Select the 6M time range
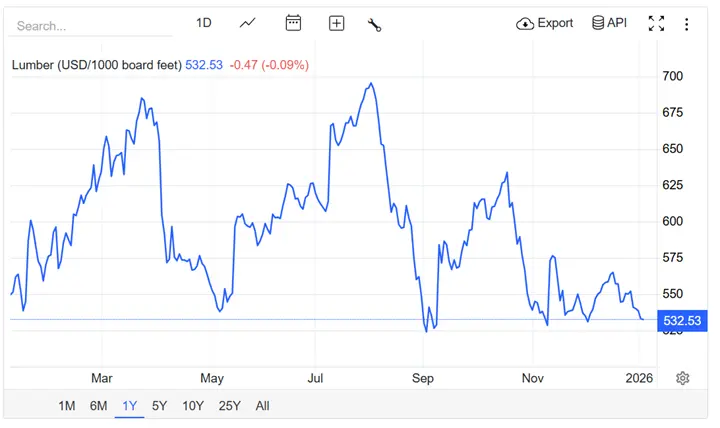This screenshot has width=720, height=428. (98, 406)
